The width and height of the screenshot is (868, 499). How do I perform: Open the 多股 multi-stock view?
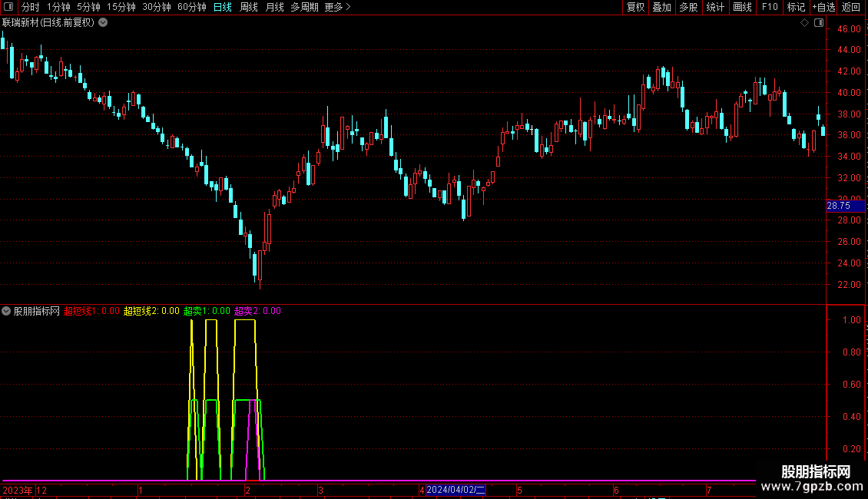click(x=688, y=7)
